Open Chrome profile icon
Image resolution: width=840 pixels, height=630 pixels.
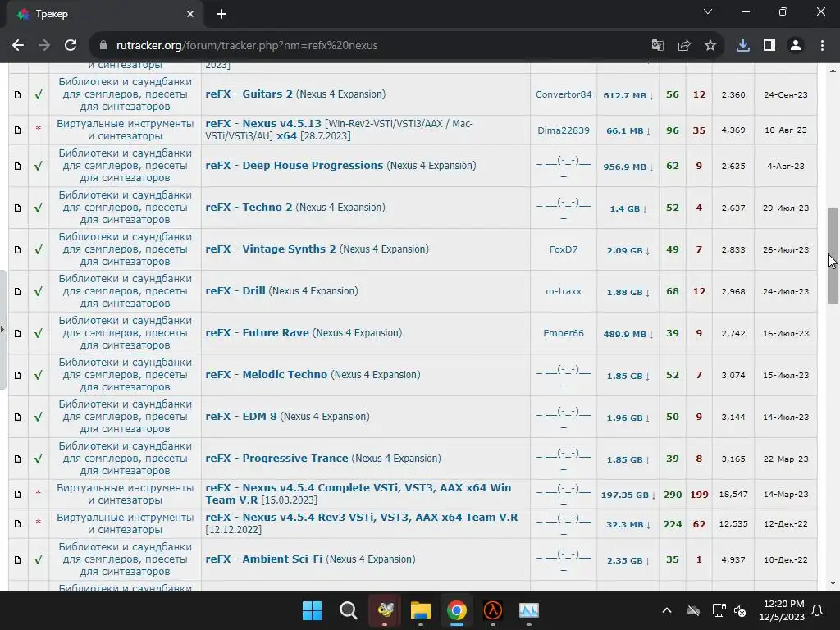point(796,46)
